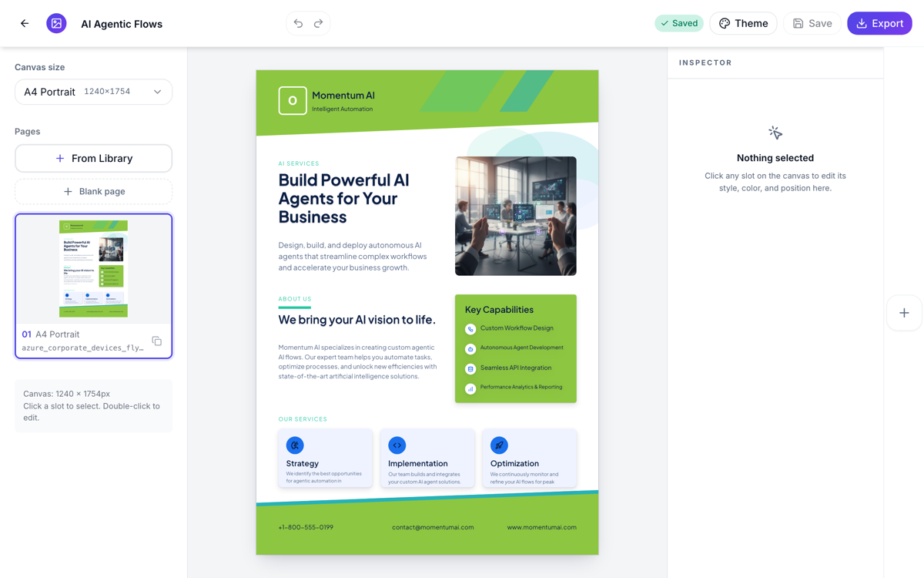Select 'Autonomous Agent Development' text

(x=521, y=348)
